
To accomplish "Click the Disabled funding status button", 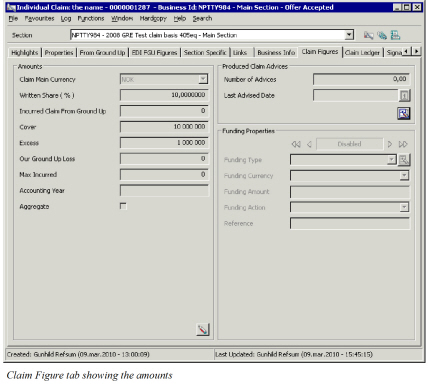I will tap(349, 144).
